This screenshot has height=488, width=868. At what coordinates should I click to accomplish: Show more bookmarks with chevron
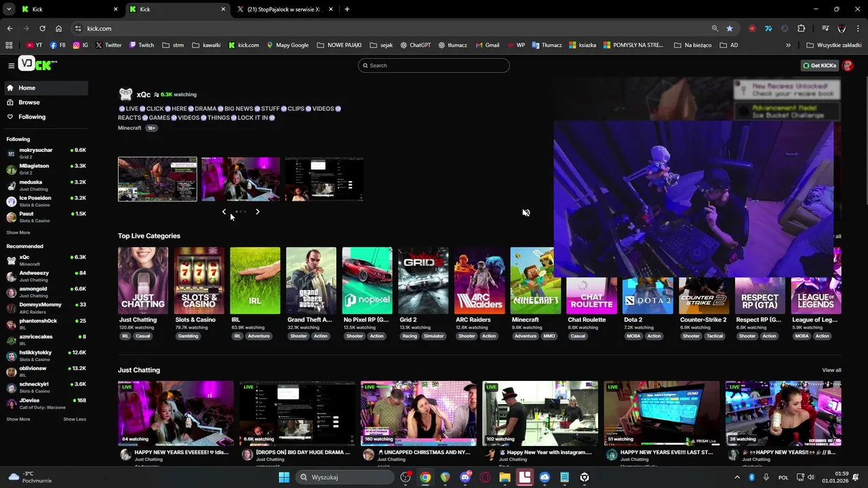[x=788, y=45]
